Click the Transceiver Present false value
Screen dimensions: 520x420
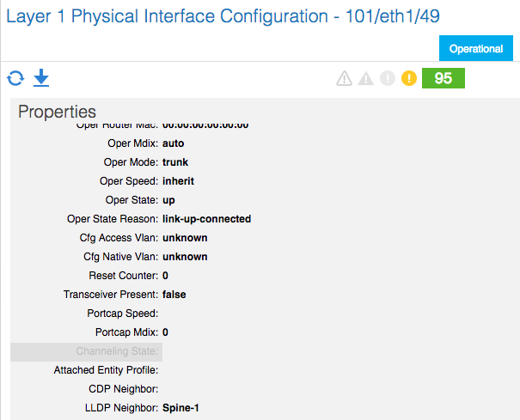point(174,295)
